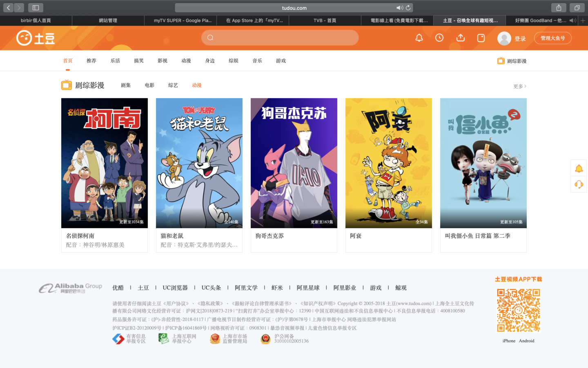The width and height of the screenshot is (588, 368).
Task: Click the 有害信息举报专区 badge icon
Action: (x=118, y=339)
